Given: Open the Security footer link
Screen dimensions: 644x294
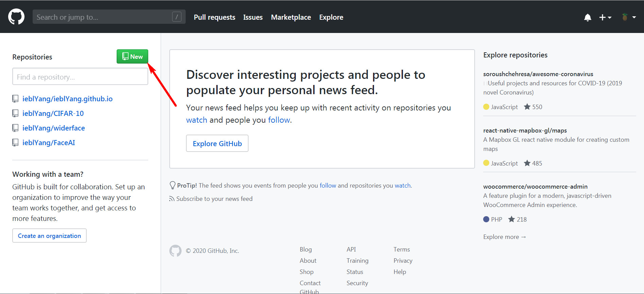Looking at the screenshot, I should [x=357, y=283].
